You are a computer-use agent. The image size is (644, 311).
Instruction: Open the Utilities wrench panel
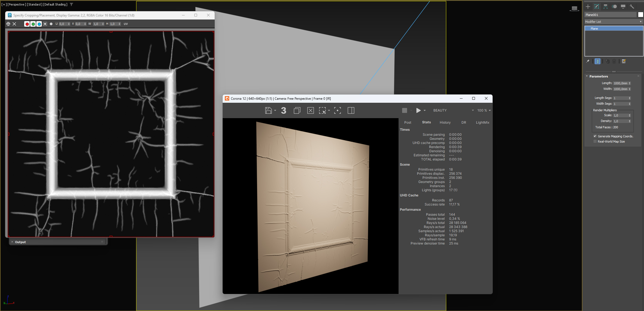point(632,7)
